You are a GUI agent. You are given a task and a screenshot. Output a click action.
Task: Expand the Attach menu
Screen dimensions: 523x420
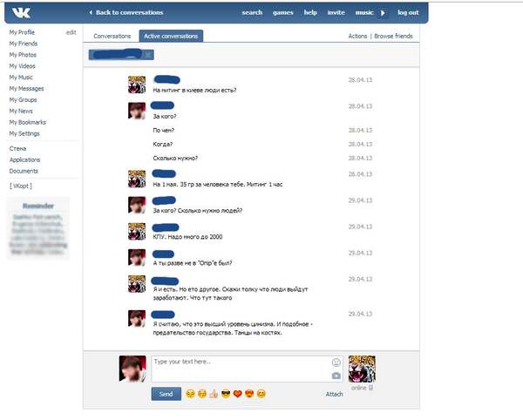tap(334, 394)
